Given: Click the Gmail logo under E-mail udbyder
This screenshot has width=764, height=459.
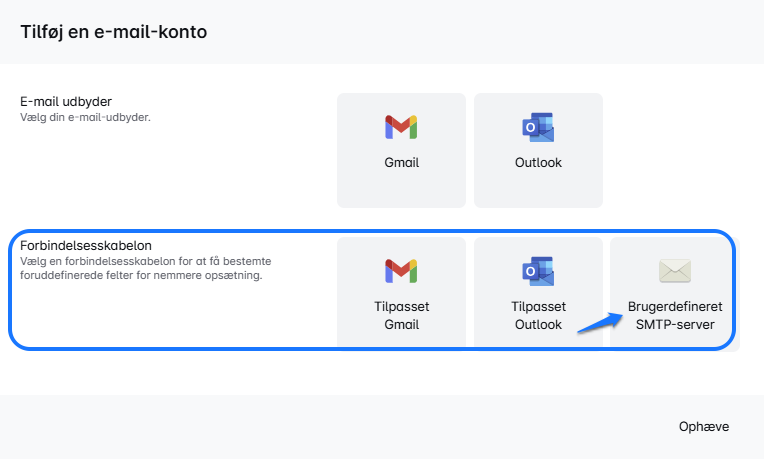Looking at the screenshot, I should point(401,127).
